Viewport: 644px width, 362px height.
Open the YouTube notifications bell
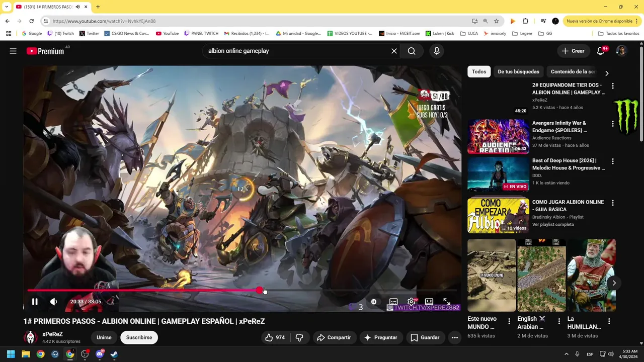point(600,51)
